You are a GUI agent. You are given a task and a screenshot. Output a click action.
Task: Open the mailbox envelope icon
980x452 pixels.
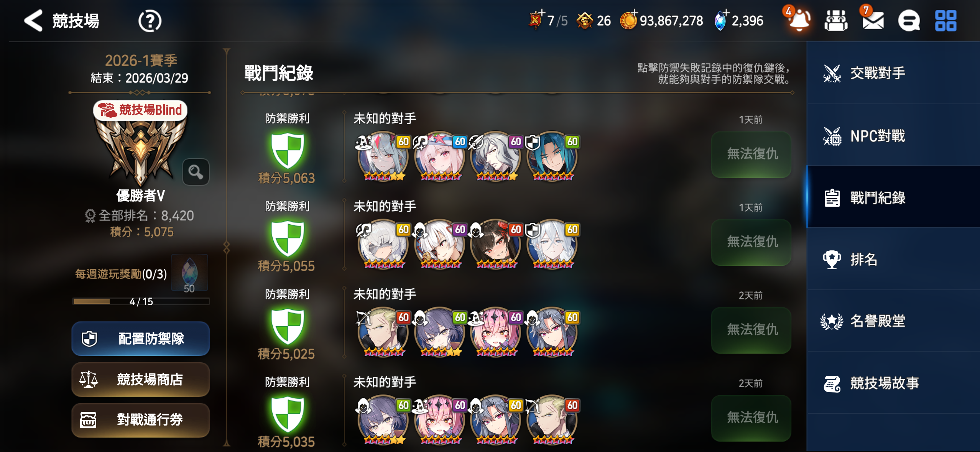(x=873, y=20)
